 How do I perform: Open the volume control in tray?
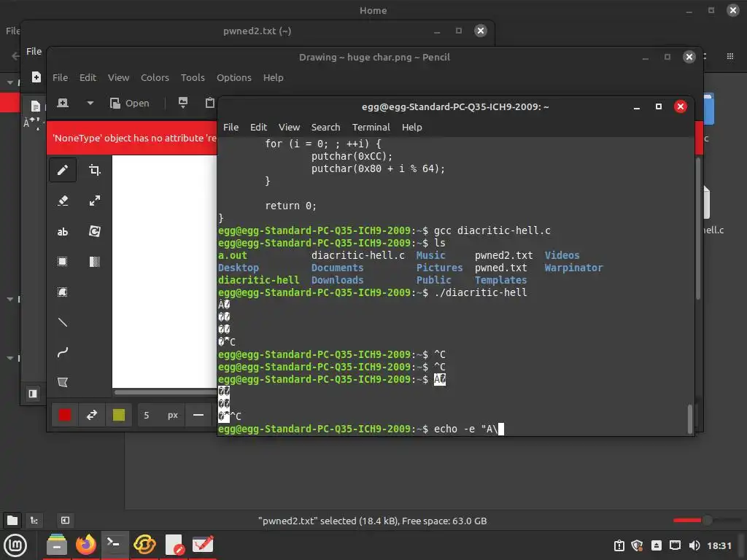tap(694, 545)
